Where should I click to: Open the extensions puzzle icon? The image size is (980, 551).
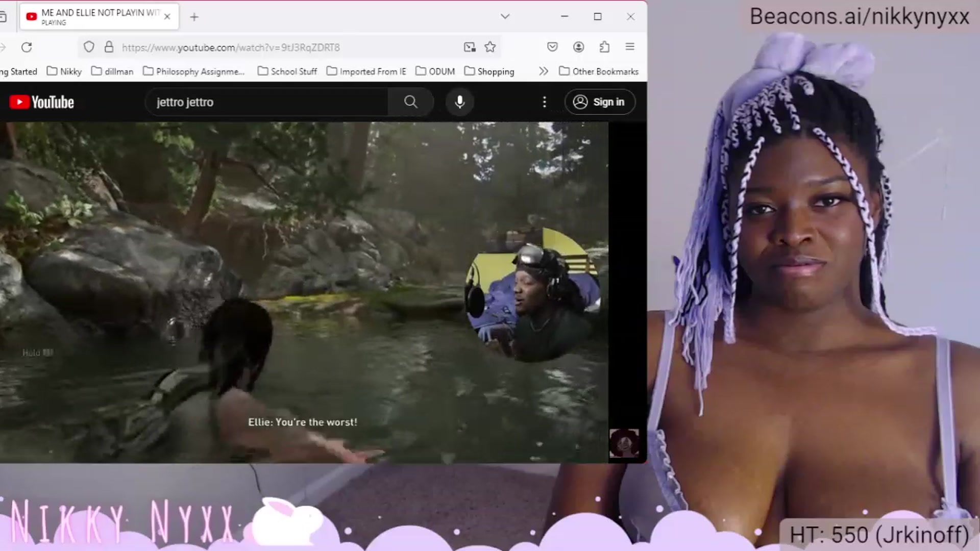[604, 47]
